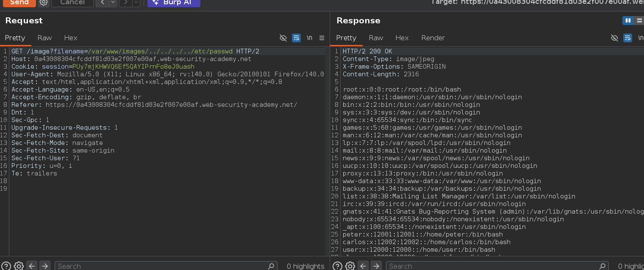Click the GET /image?filename request line
Screen dimensions: 644x270
pyautogui.click(x=135, y=51)
